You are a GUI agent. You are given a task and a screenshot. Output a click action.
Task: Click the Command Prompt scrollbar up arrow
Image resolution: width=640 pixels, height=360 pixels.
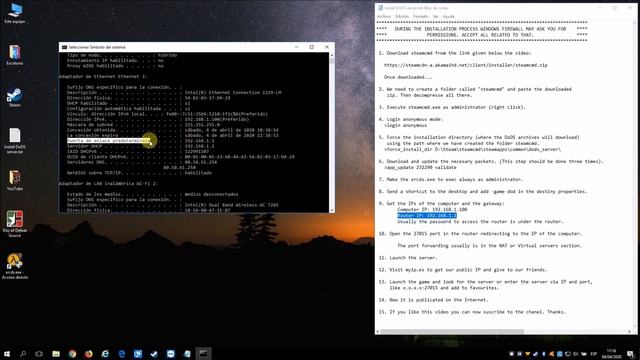(x=331, y=55)
